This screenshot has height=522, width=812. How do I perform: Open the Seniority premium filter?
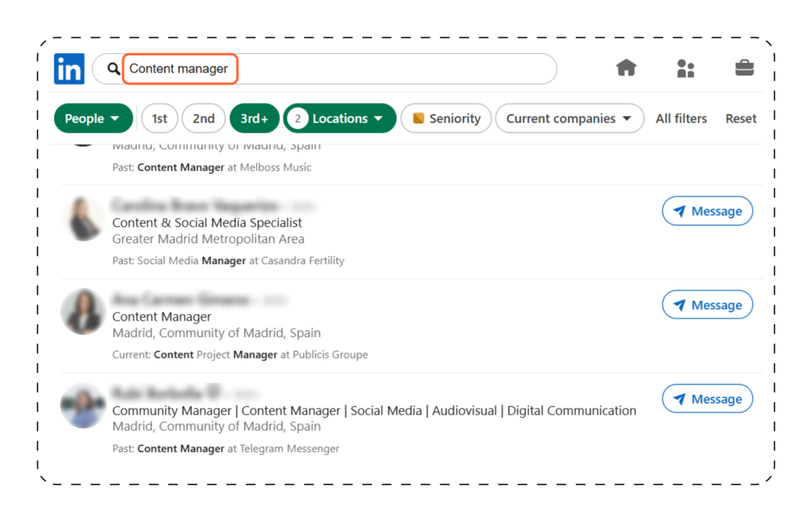(x=446, y=118)
